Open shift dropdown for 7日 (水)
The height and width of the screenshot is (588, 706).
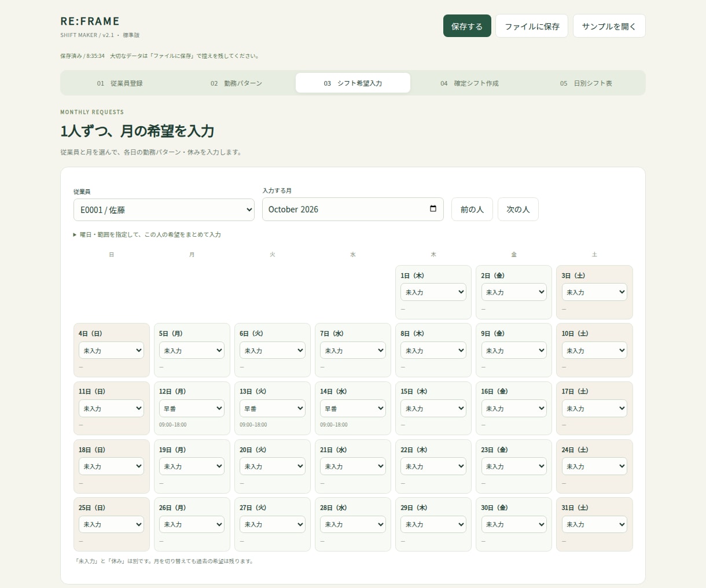[352, 351]
